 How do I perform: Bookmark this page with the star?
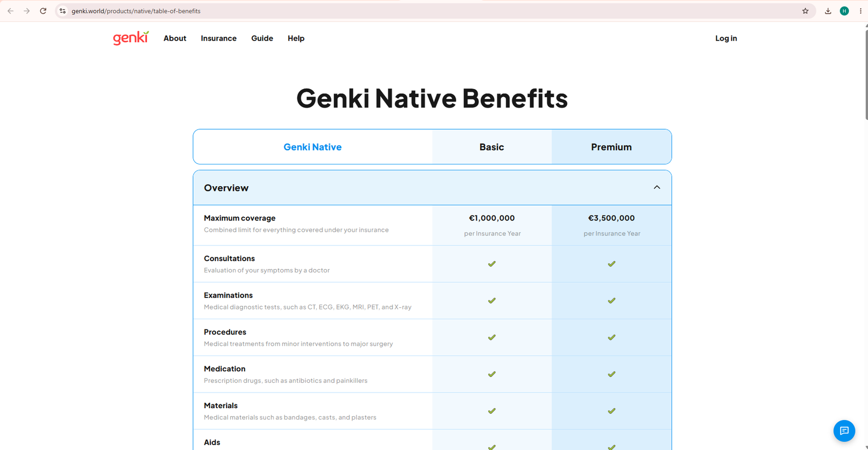[805, 11]
